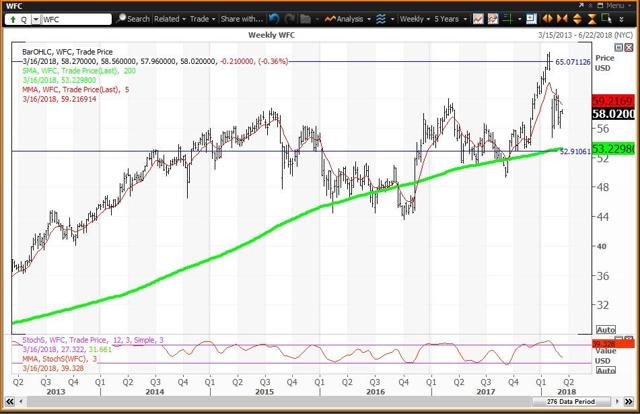
Task: Toggle Auto scale on the stochastic axis
Action: tap(606, 370)
